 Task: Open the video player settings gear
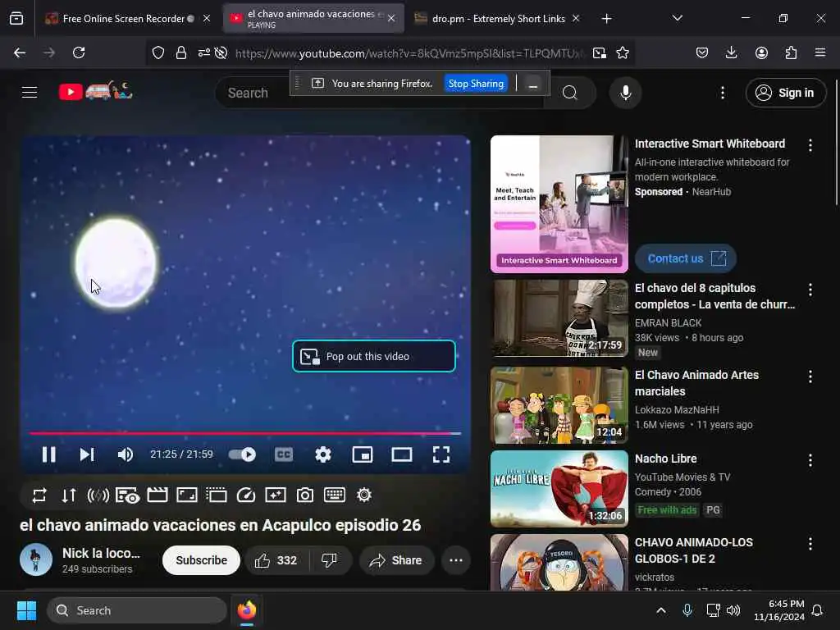(323, 454)
